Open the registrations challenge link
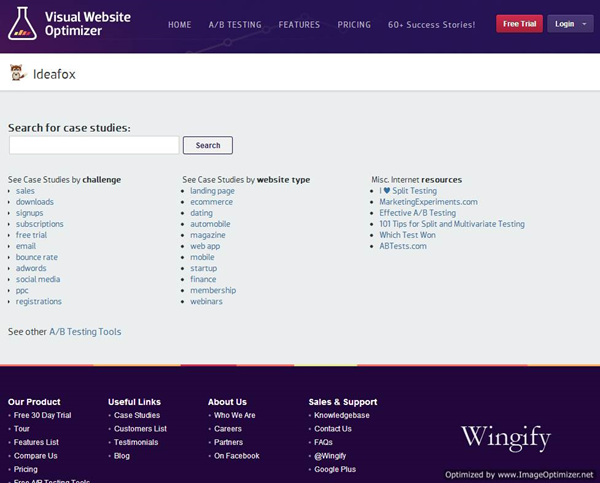Screen dimensions: 600x483 39,302
